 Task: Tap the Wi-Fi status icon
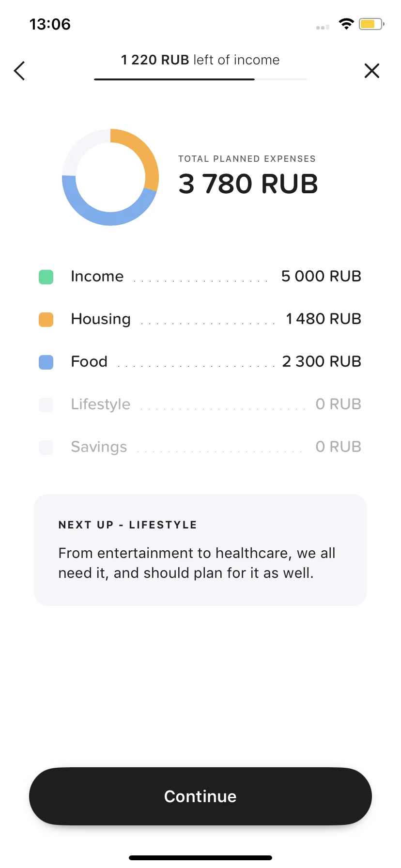pos(346,24)
